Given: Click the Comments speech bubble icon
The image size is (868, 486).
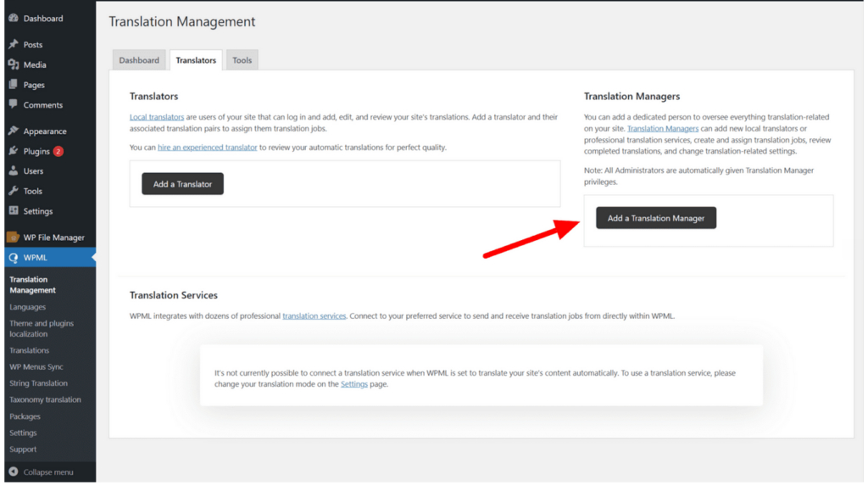Looking at the screenshot, I should pyautogui.click(x=13, y=104).
